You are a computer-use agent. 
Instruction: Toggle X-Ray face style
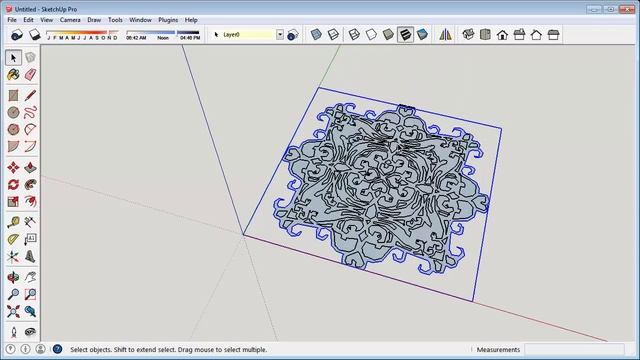click(316, 34)
